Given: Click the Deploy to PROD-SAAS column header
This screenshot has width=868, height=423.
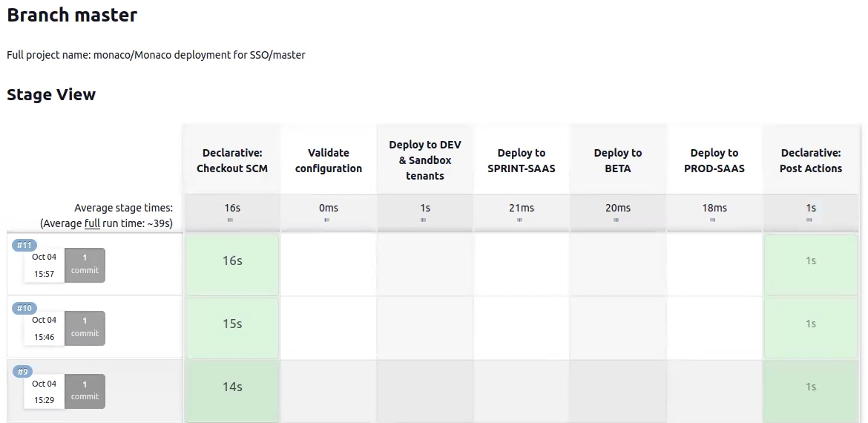Looking at the screenshot, I should coord(714,160).
